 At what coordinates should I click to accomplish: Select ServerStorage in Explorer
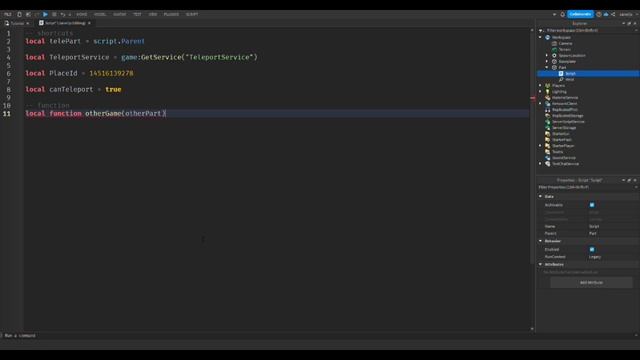pyautogui.click(x=564, y=128)
